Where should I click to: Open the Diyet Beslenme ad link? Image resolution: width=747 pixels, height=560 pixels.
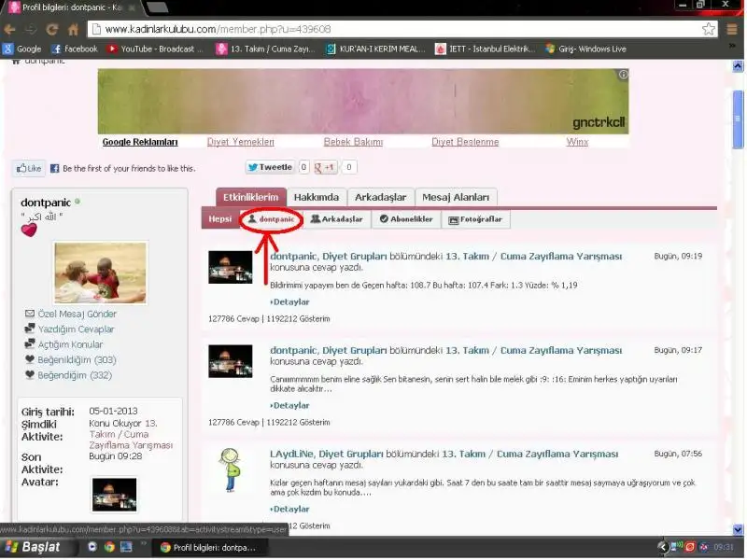[465, 143]
